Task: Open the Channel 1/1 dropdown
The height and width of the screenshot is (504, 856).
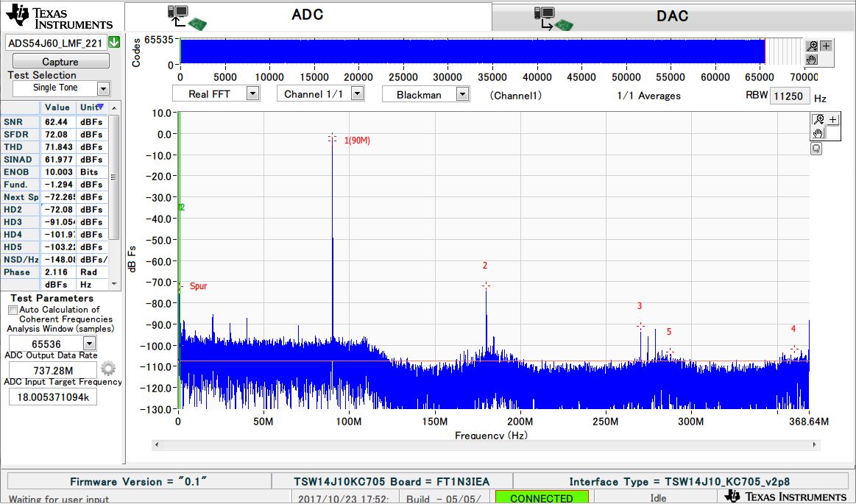Action: pyautogui.click(x=357, y=94)
